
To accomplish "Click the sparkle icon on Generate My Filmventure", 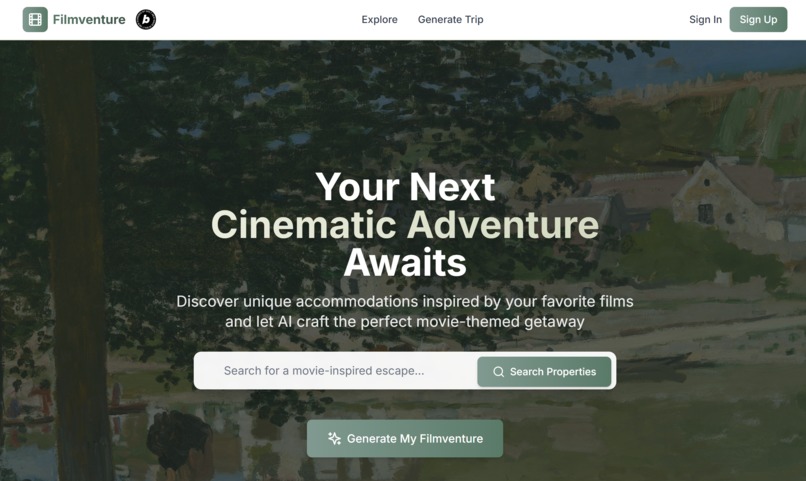I will click(x=335, y=438).
